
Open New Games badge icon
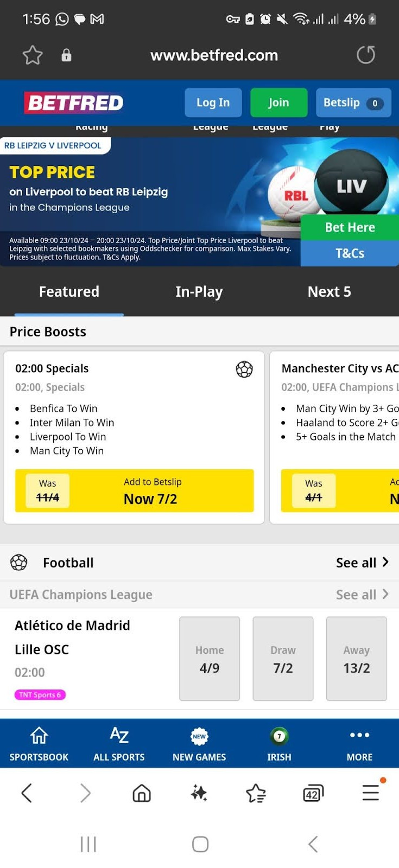[x=199, y=736]
